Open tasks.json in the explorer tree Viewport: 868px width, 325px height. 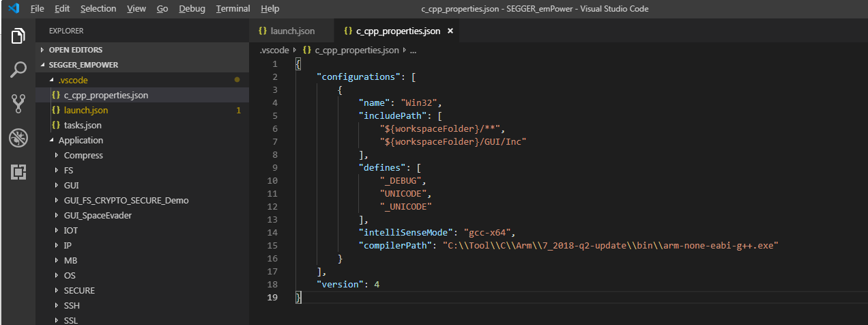point(143,125)
